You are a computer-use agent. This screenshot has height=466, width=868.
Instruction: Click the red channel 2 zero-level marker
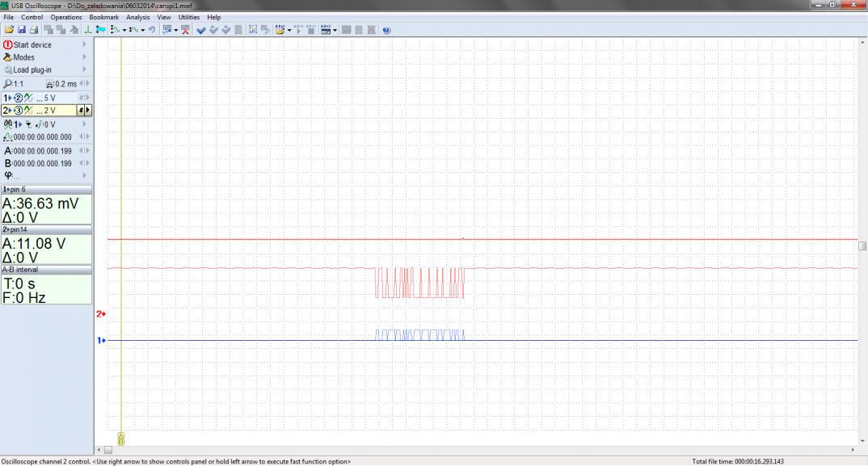pos(101,314)
